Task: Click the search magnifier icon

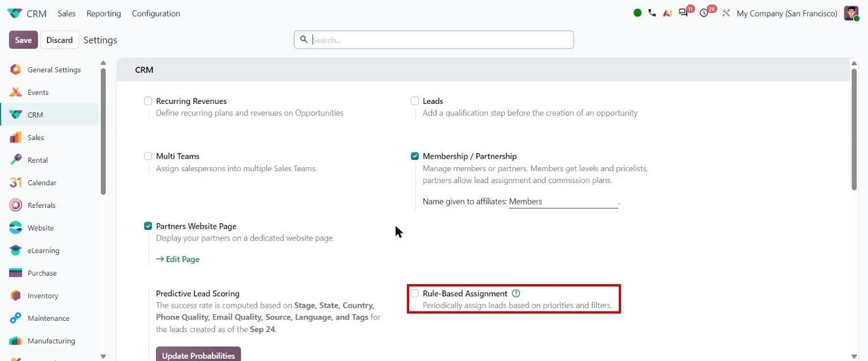Action: coord(303,39)
